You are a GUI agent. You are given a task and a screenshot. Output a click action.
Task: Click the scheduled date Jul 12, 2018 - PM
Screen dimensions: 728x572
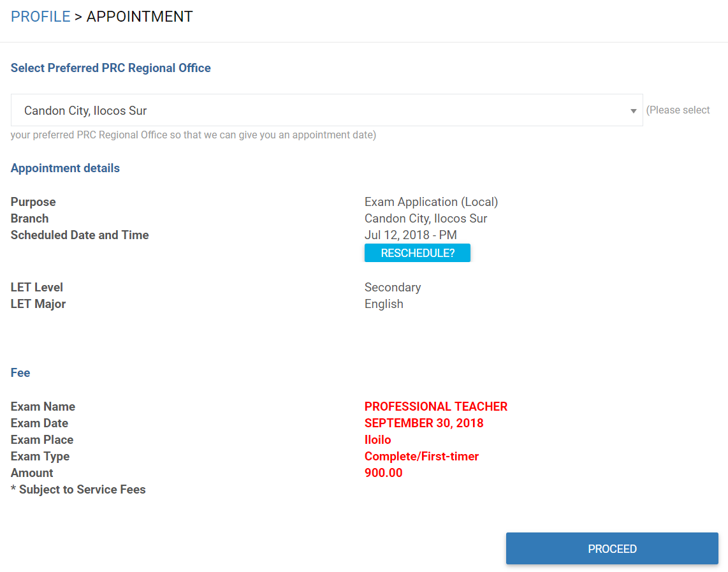pyautogui.click(x=411, y=235)
